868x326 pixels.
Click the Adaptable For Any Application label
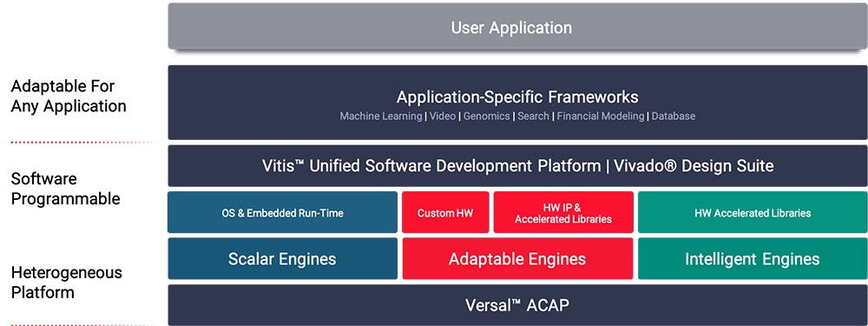pos(69,96)
